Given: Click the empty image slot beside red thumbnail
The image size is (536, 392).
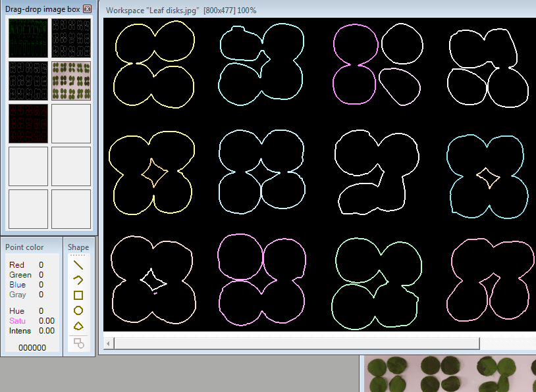Looking at the screenshot, I should pos(70,123).
